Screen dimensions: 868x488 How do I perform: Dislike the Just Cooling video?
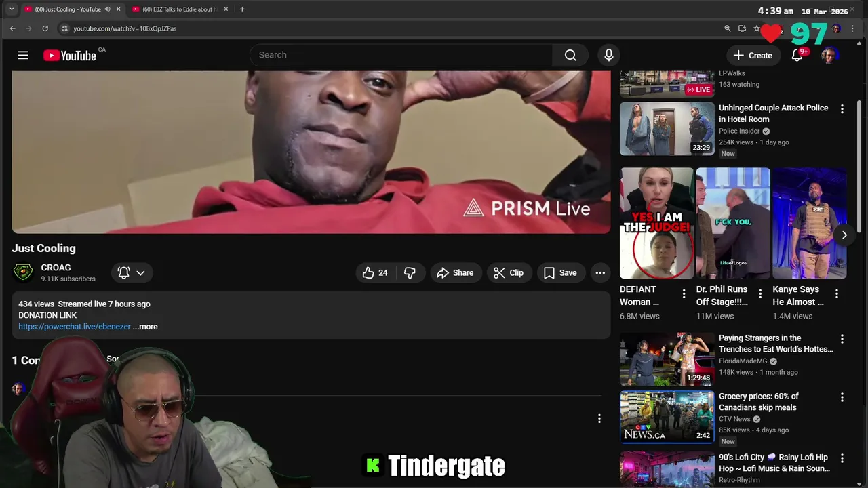[x=410, y=272]
